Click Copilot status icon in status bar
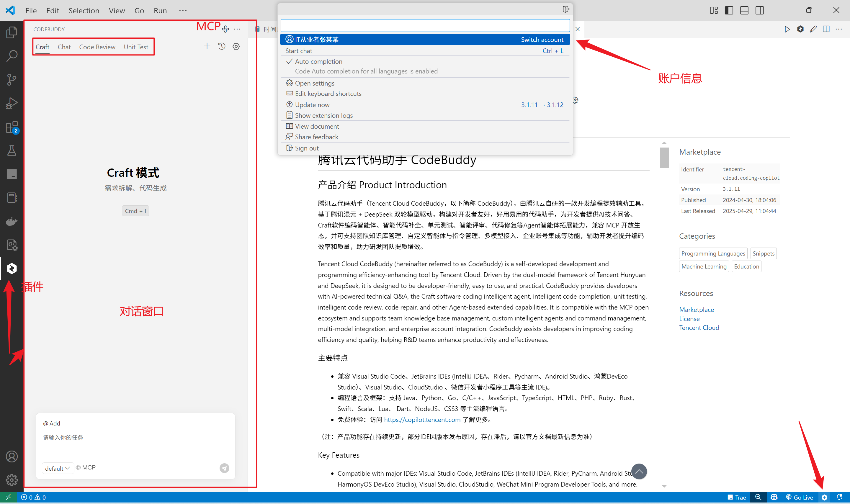 [x=774, y=497]
